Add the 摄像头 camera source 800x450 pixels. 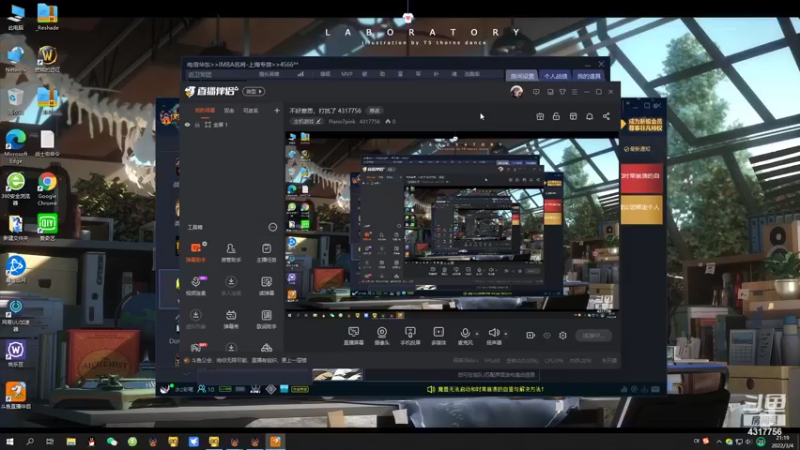pyautogui.click(x=382, y=336)
